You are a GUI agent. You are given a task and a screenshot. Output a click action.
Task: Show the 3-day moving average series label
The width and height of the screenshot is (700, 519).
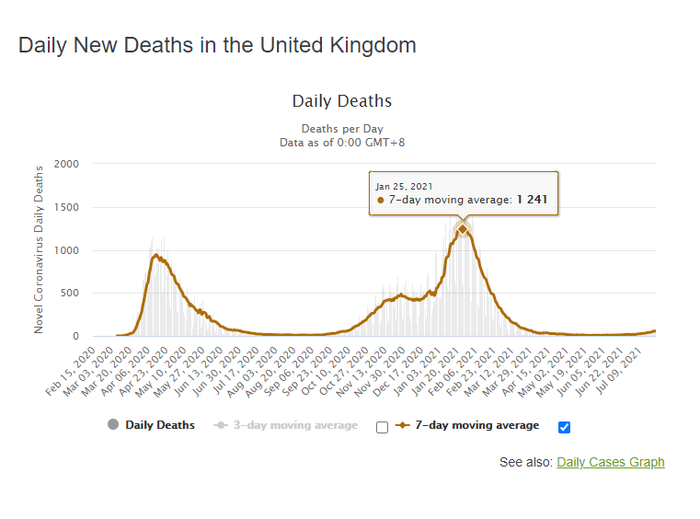point(295,426)
